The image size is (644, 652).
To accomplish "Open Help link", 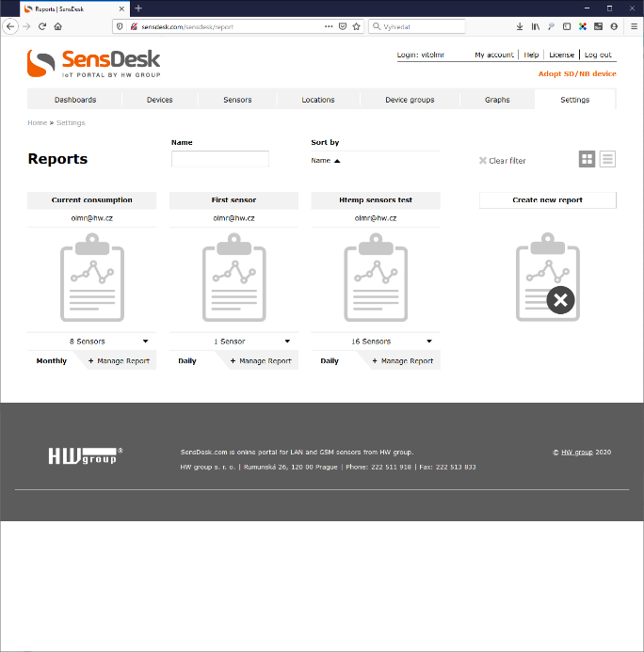I will click(531, 55).
